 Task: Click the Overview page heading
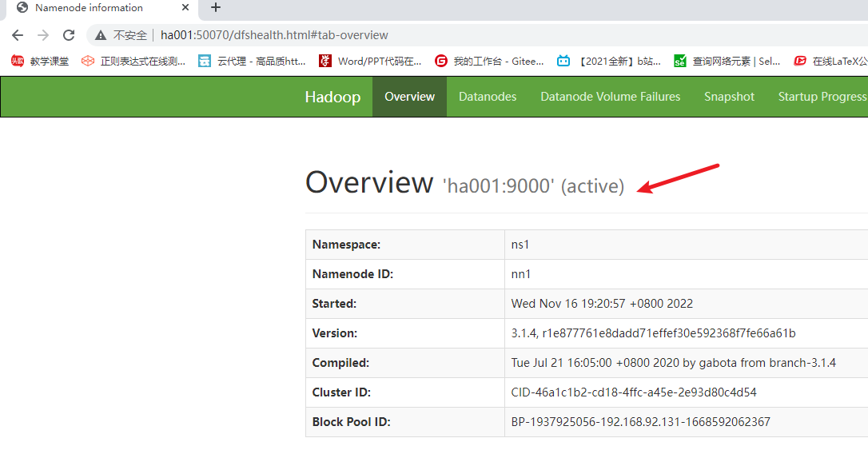point(369,182)
